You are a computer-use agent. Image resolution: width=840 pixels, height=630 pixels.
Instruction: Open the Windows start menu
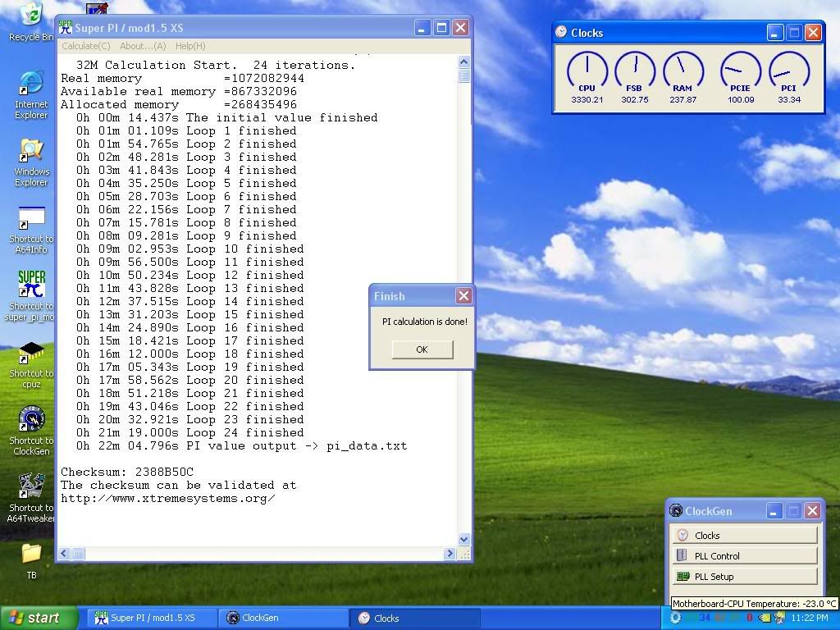pyautogui.click(x=39, y=618)
